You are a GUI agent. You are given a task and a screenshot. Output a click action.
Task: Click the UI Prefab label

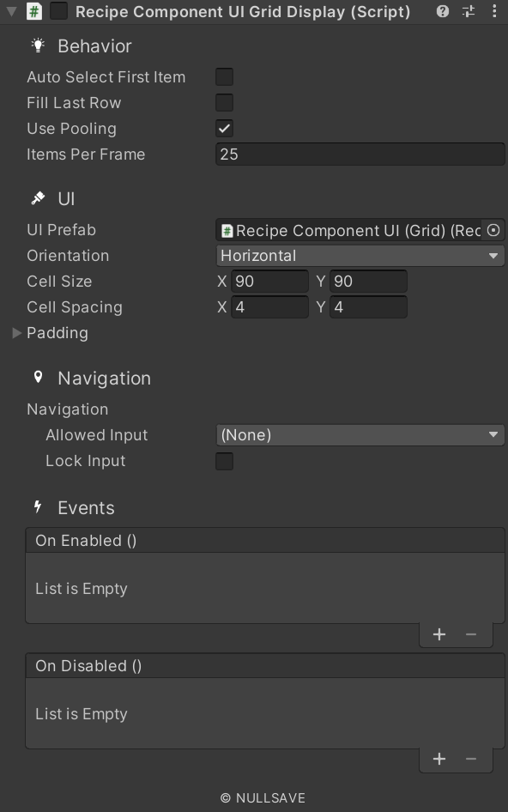point(62,230)
